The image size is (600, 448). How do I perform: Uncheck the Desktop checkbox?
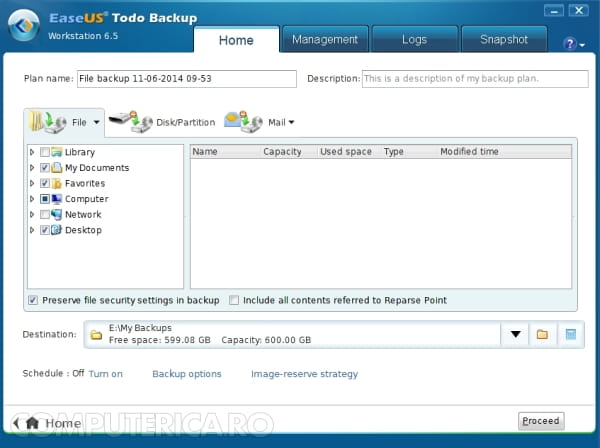point(44,230)
